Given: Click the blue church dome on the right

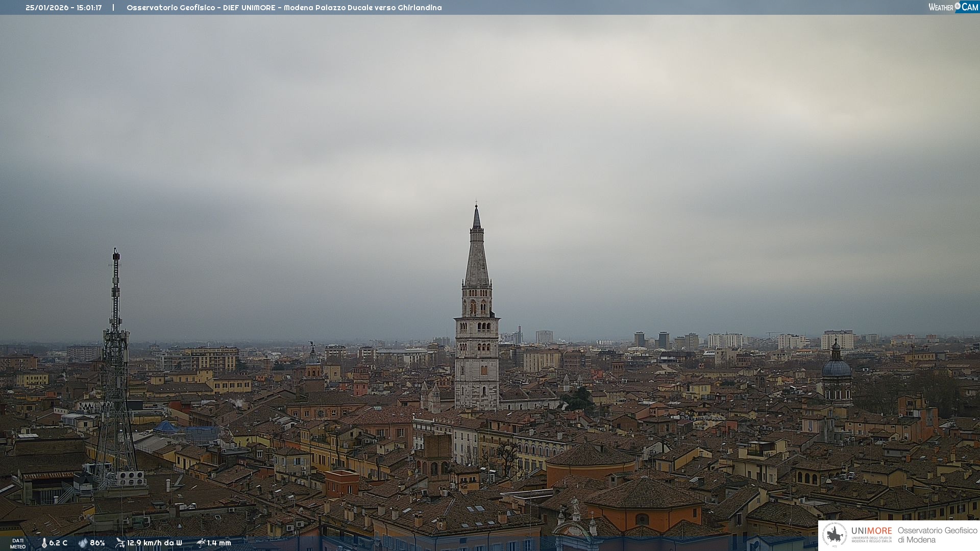Looking at the screenshot, I should coord(836,367).
